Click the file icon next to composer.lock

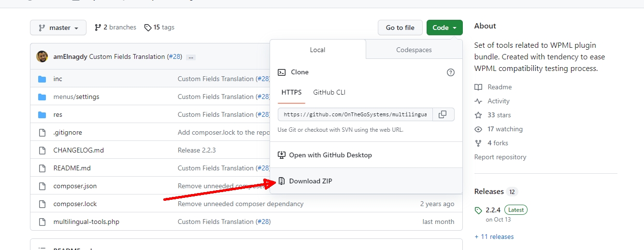[42, 204]
